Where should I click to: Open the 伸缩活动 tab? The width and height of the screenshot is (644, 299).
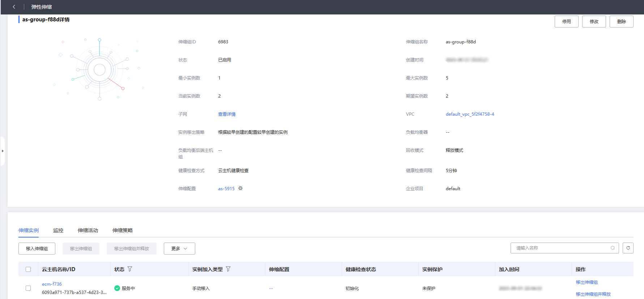click(88, 230)
